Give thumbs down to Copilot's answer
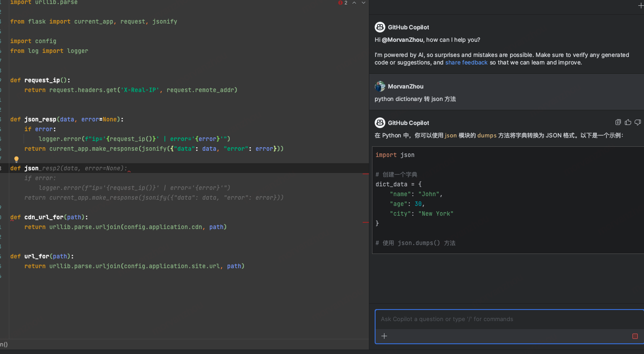644x354 pixels. coord(638,122)
